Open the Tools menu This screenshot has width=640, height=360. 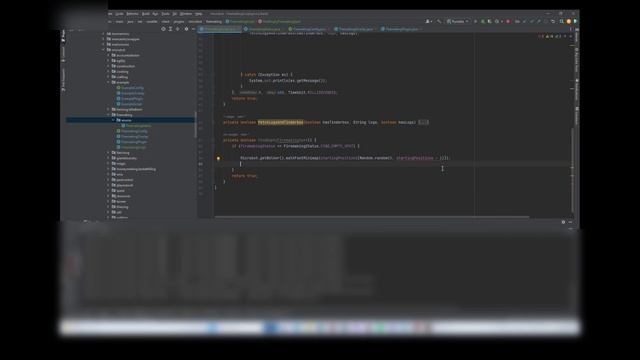pos(165,14)
